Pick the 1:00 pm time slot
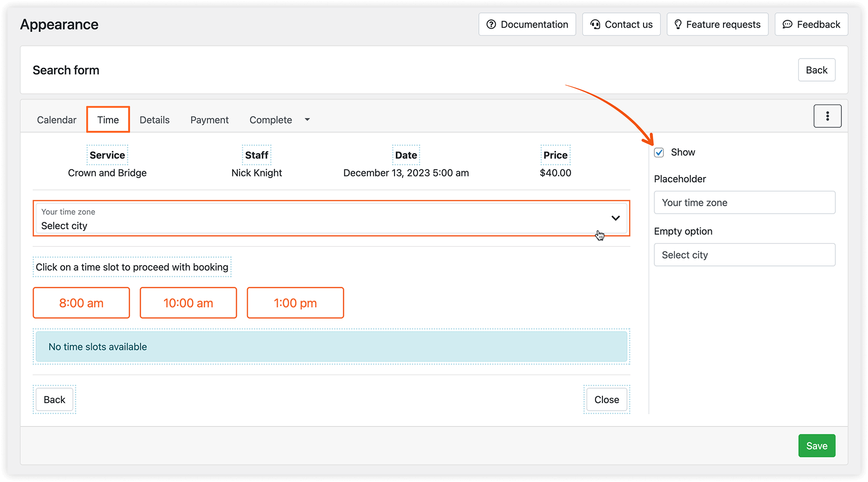The image size is (868, 482). coord(295,303)
